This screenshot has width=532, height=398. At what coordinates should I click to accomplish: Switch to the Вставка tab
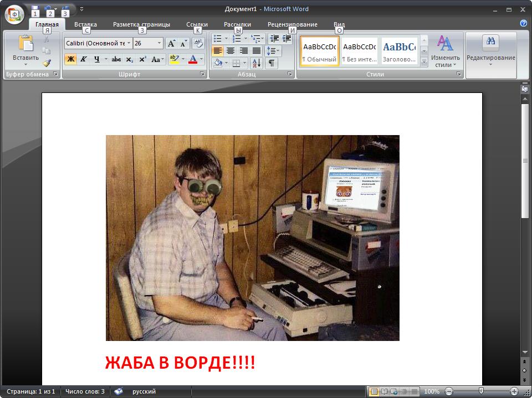pos(85,24)
